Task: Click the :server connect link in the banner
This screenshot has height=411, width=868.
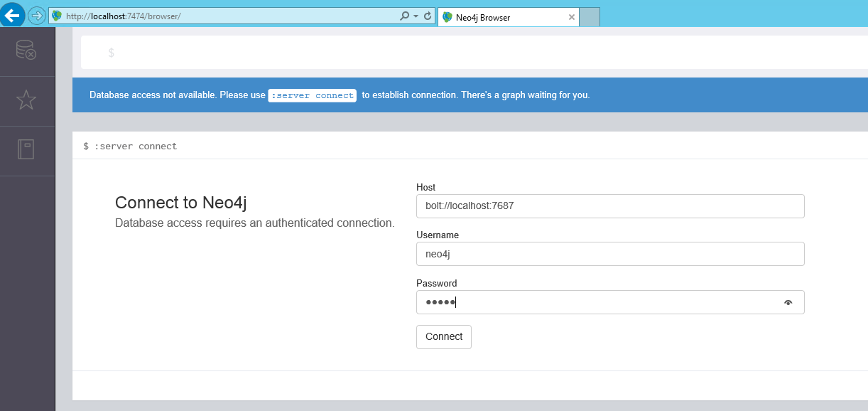Action: tap(312, 95)
